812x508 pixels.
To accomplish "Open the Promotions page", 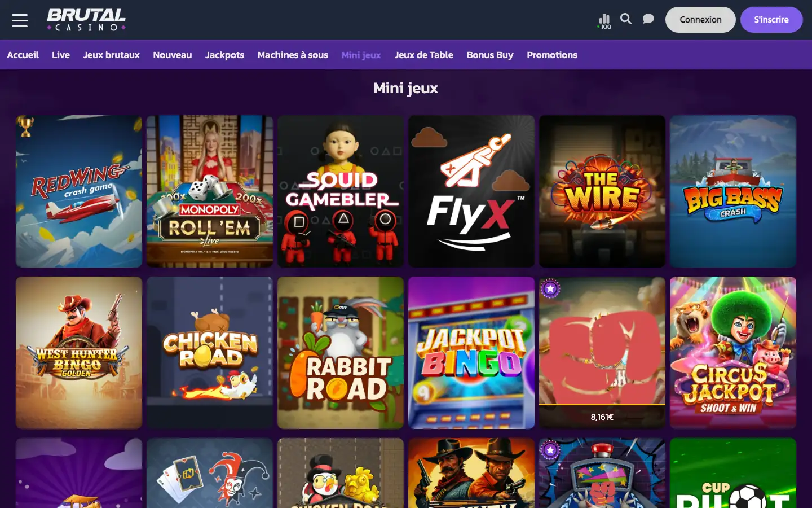I will [x=552, y=55].
